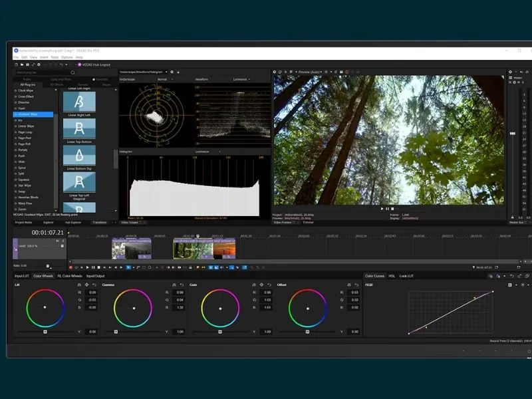Open video scopes settings gear

[172, 72]
